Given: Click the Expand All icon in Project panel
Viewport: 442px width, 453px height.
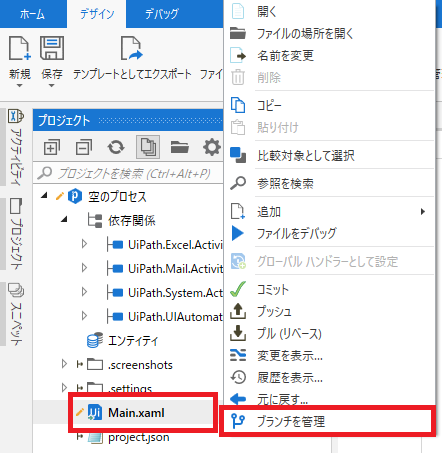Looking at the screenshot, I should point(51,147).
